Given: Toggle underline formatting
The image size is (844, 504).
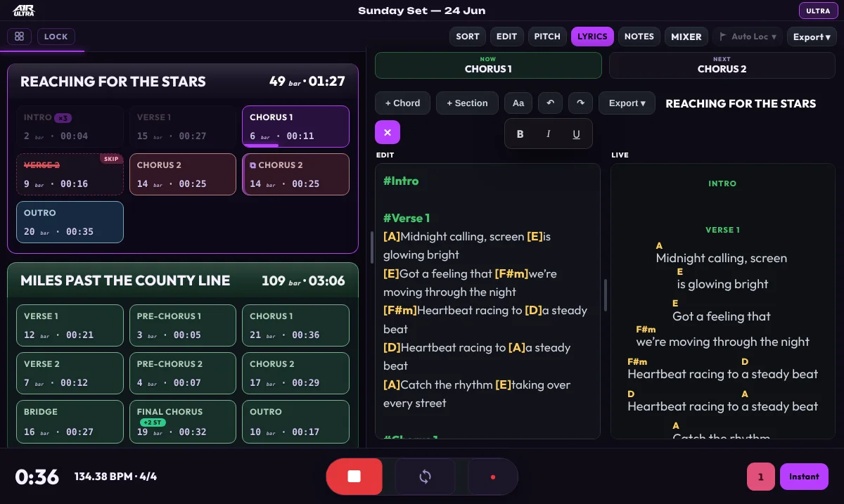Looking at the screenshot, I should (576, 134).
